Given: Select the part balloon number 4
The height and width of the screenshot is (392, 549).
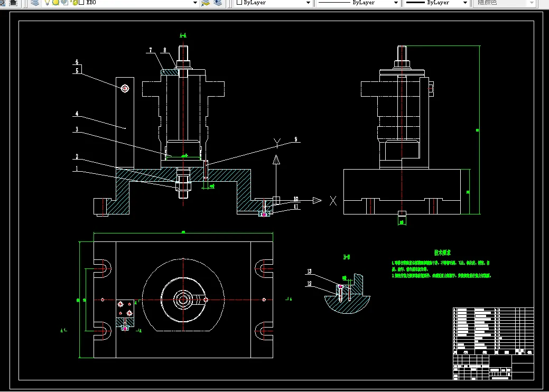Looking at the screenshot, I should point(77,114).
